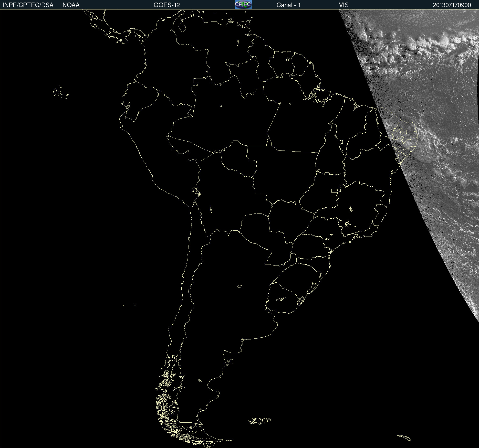Select the INPE/CPTEC/DSA header text
The width and height of the screenshot is (479, 448).
[x=28, y=5]
